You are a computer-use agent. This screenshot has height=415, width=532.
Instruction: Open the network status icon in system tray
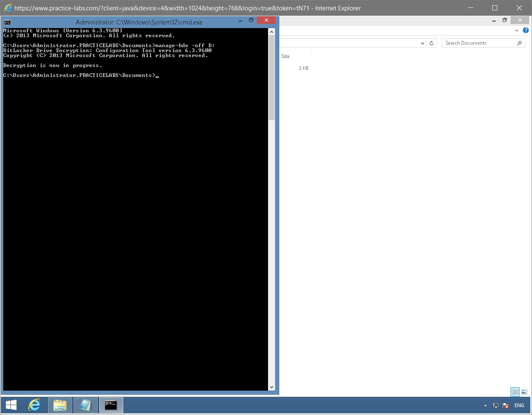495,405
